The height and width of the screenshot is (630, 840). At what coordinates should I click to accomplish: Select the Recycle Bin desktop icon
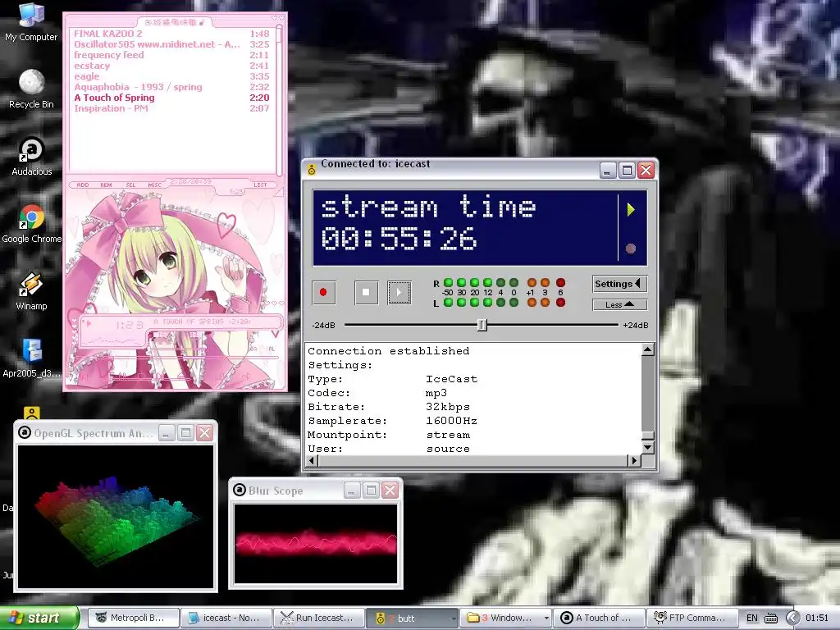[x=31, y=89]
